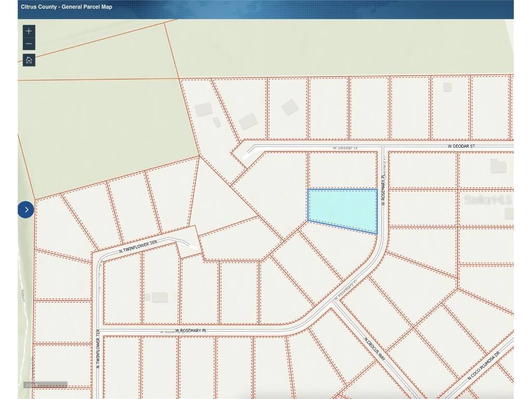Screen dimensions: 532x399
Task: Click the W DEODAR ST label at right
Action: click(461, 147)
